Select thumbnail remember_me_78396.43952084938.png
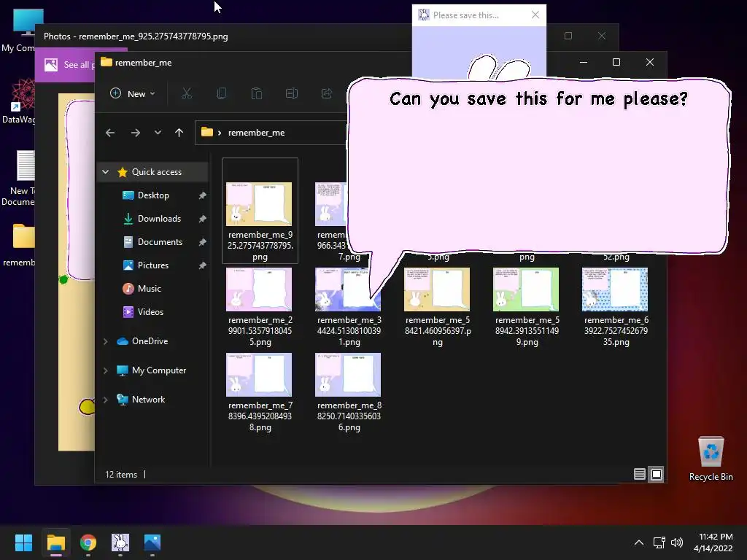 point(259,374)
